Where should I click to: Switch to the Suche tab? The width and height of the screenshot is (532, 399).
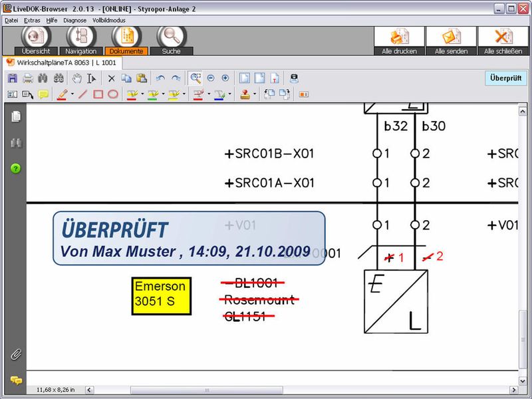[x=172, y=41]
